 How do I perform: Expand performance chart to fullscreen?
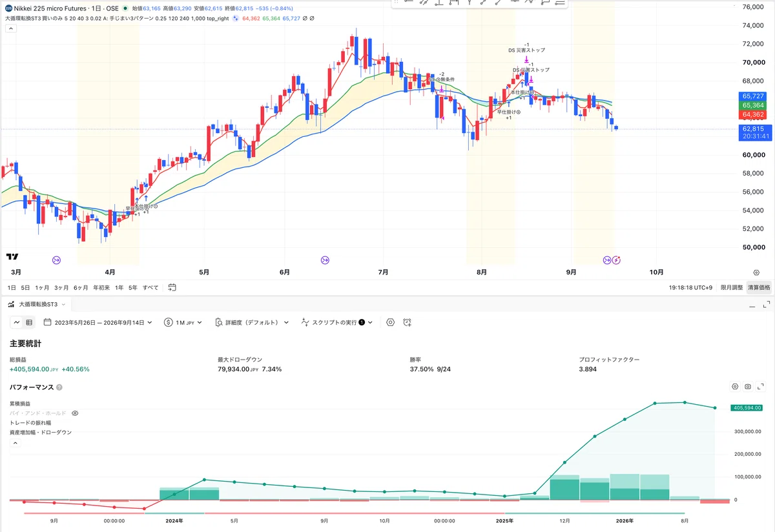pyautogui.click(x=761, y=387)
